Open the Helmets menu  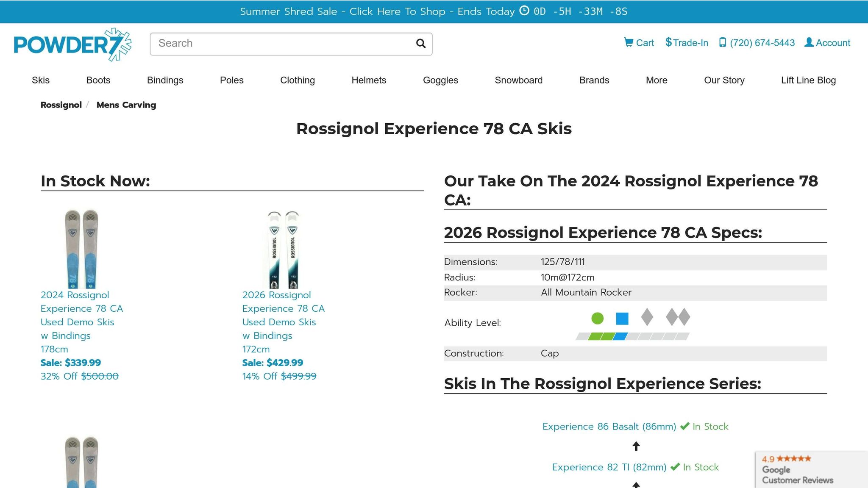(369, 80)
